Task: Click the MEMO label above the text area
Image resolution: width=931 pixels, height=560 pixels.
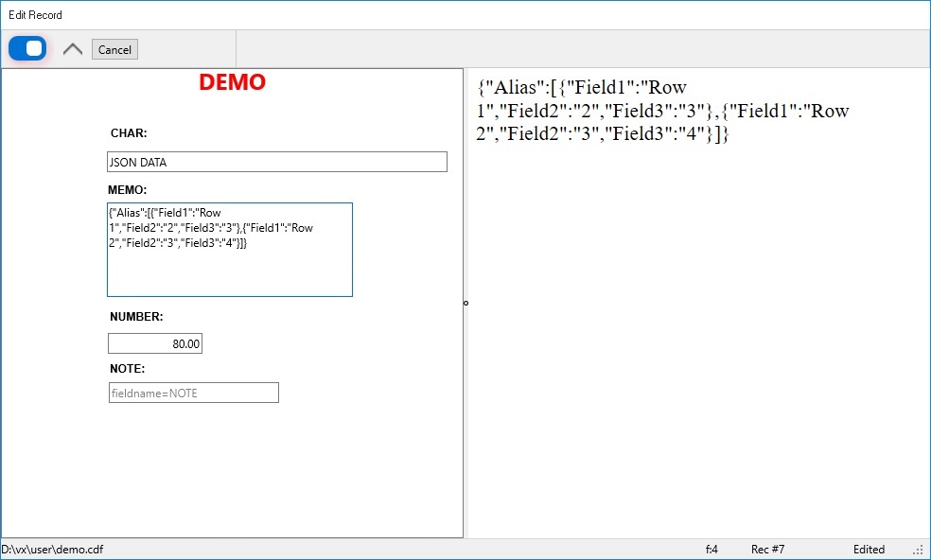Action: 126,189
